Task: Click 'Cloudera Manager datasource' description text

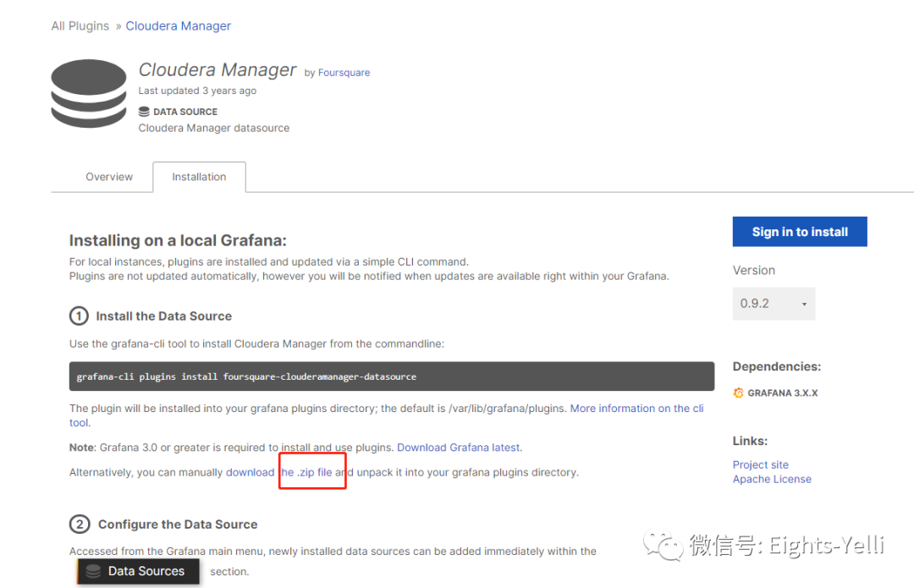Action: pos(214,129)
